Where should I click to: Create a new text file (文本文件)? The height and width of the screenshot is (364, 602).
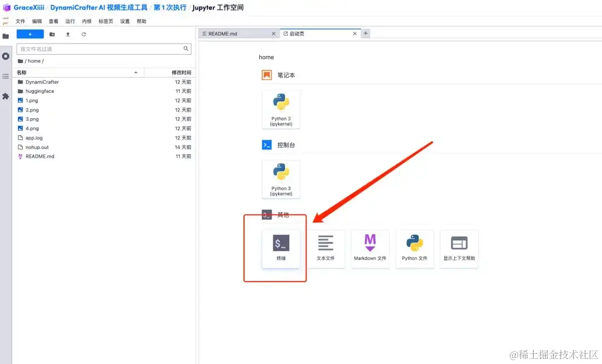(326, 249)
